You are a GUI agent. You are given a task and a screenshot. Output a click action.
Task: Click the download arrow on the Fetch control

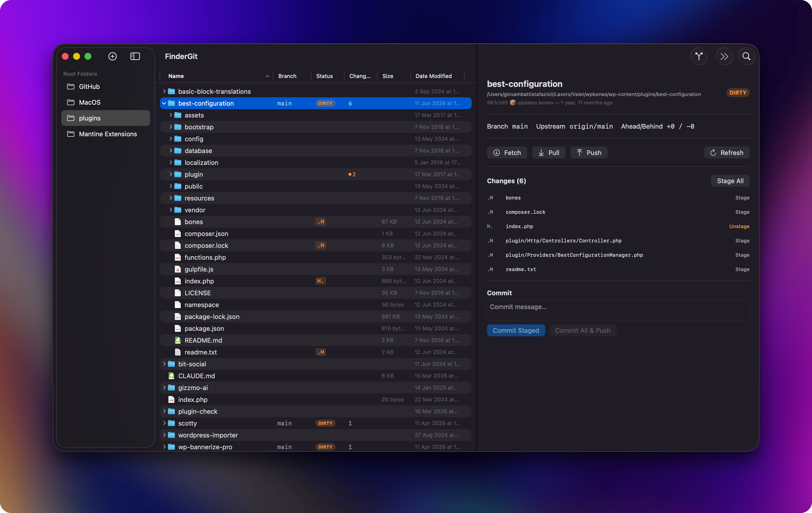tap(496, 152)
